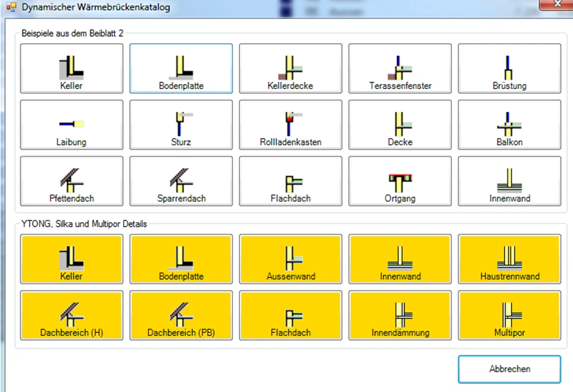This screenshot has width=573, height=392.
Task: Select the Sturz detail tile
Action: coord(181,125)
